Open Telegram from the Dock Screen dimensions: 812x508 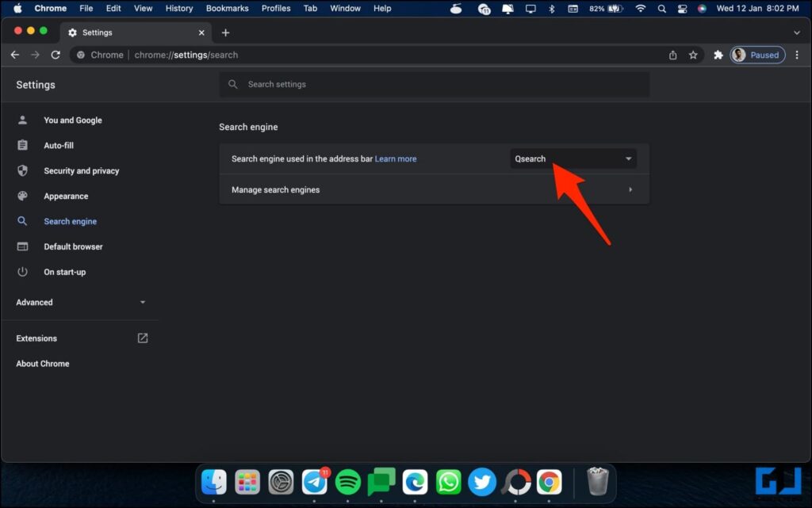314,482
